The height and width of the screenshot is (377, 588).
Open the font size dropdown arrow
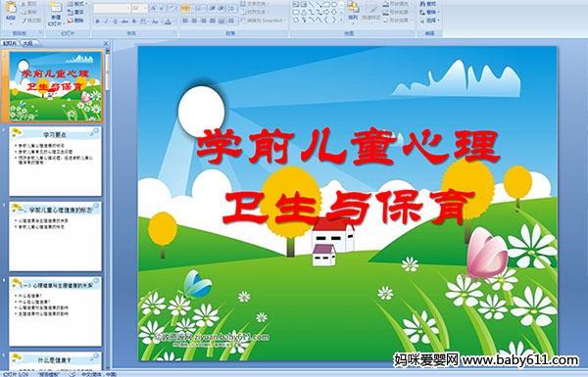pos(145,8)
